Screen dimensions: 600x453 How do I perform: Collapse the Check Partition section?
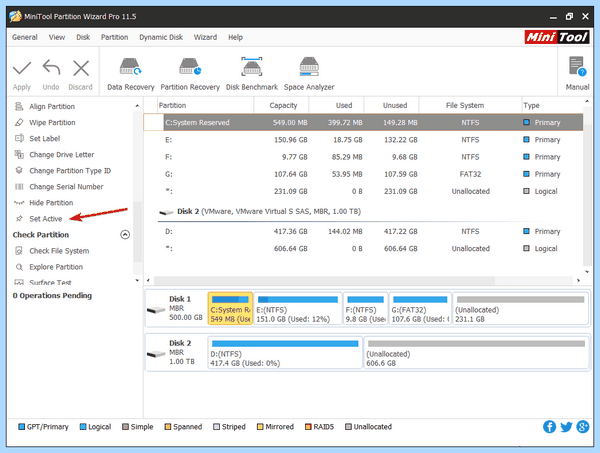click(125, 235)
